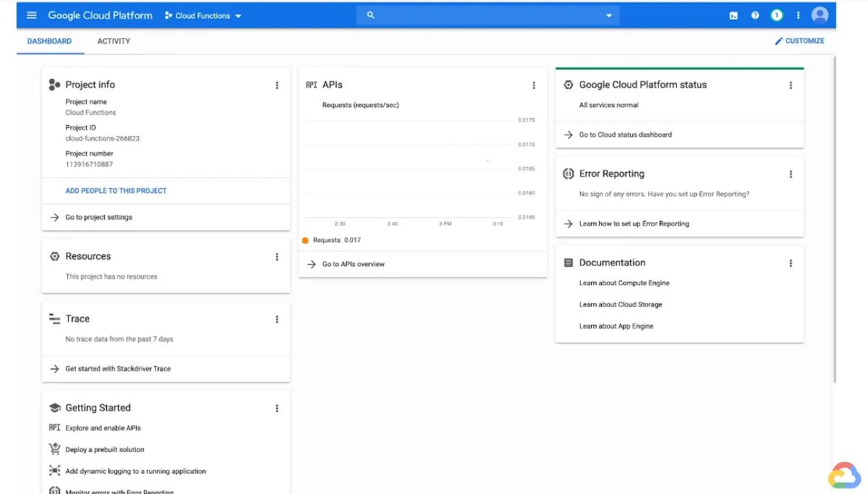Open Project info card options menu

276,85
